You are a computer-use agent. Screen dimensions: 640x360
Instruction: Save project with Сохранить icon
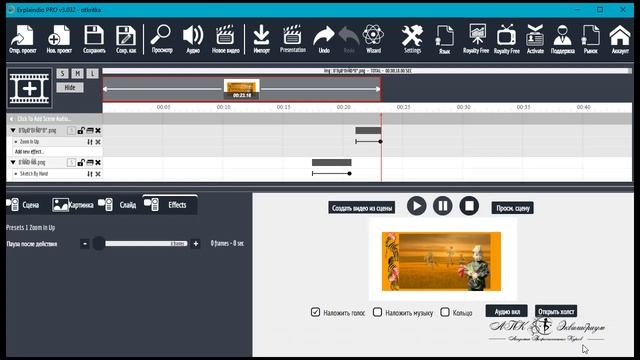pos(94,39)
